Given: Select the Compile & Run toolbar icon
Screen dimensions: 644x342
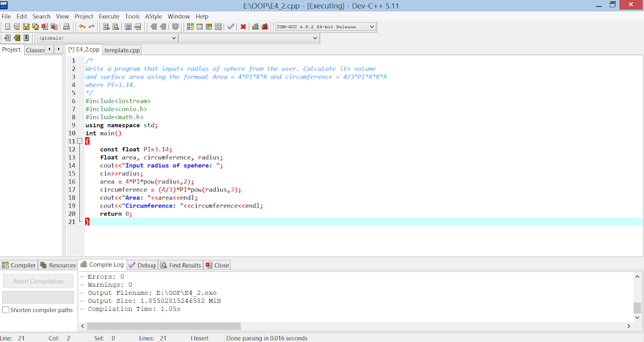Looking at the screenshot, I should pyautogui.click(x=209, y=26).
